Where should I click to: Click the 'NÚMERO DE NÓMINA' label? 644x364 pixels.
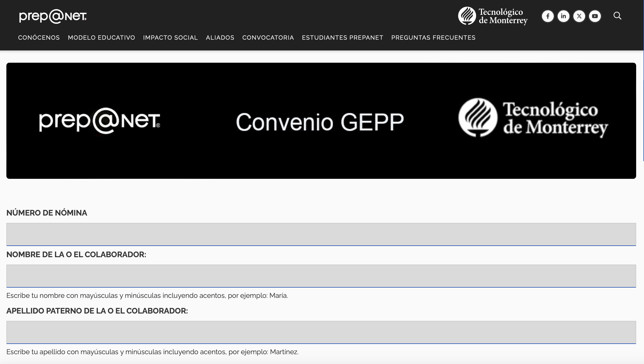(47, 213)
